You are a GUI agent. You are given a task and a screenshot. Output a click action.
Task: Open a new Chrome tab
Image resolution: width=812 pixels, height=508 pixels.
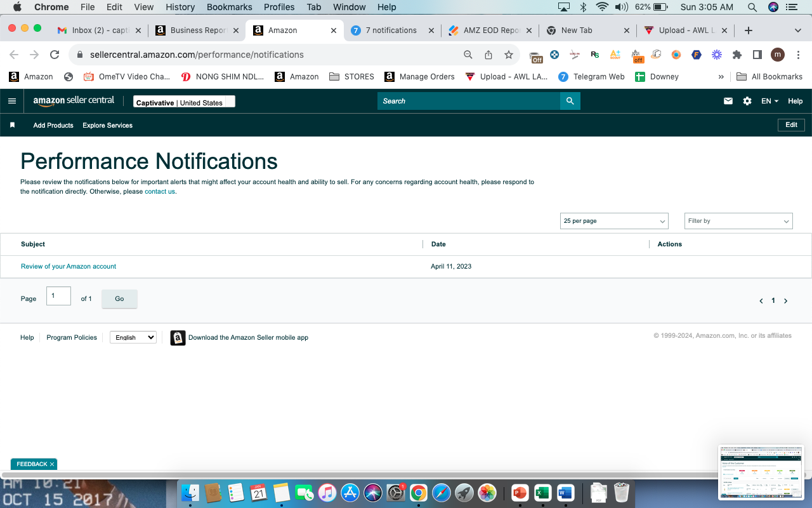(x=749, y=30)
